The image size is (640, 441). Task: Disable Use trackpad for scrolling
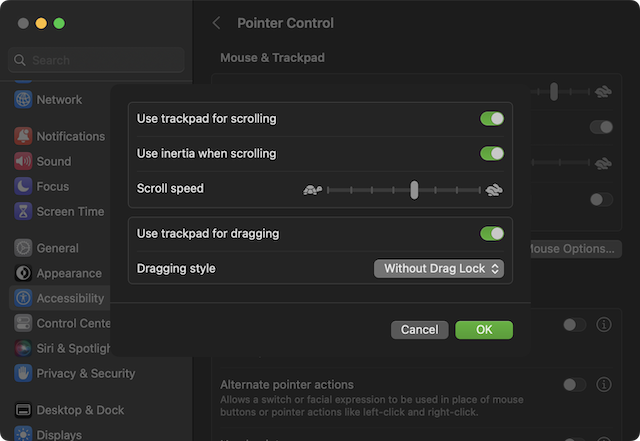point(491,119)
